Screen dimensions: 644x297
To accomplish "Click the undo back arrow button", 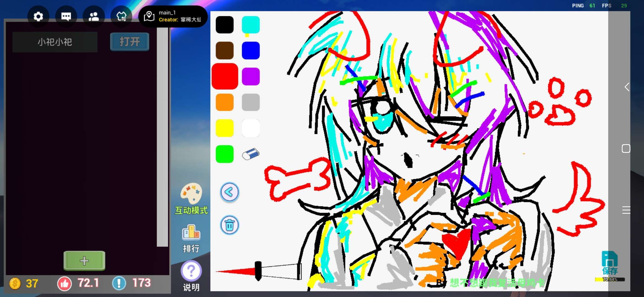I will 230,192.
